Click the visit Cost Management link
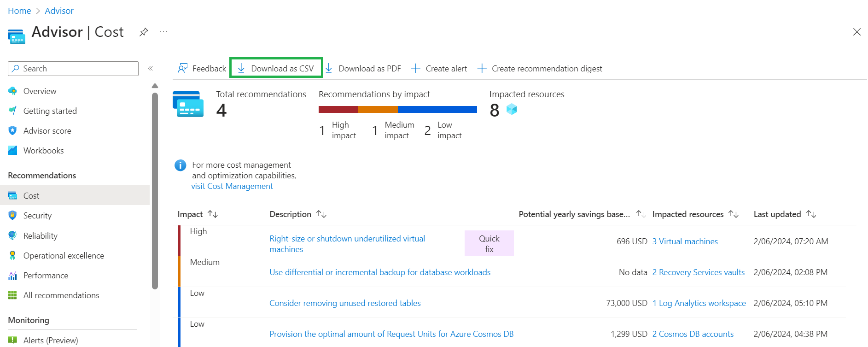 pos(232,186)
